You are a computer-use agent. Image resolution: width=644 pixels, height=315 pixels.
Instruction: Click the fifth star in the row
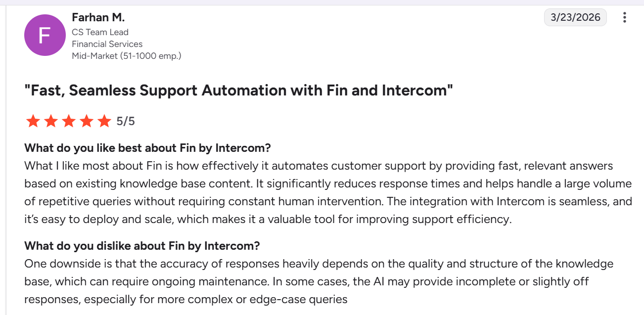point(104,120)
